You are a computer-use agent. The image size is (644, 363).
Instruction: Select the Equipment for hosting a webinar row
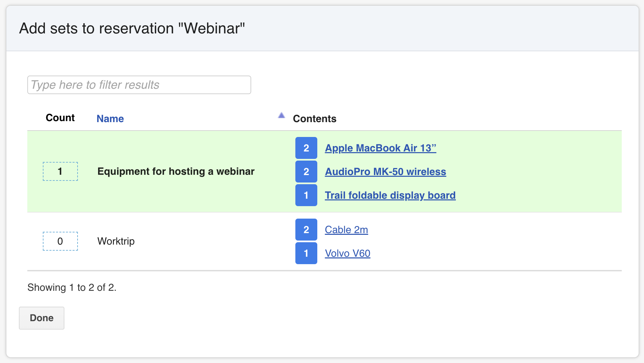click(x=176, y=171)
